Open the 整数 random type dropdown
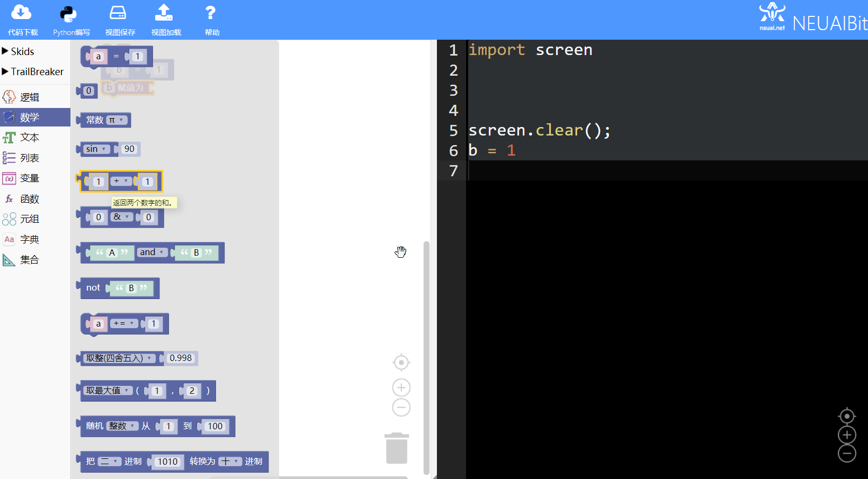868x479 pixels. pos(122,426)
